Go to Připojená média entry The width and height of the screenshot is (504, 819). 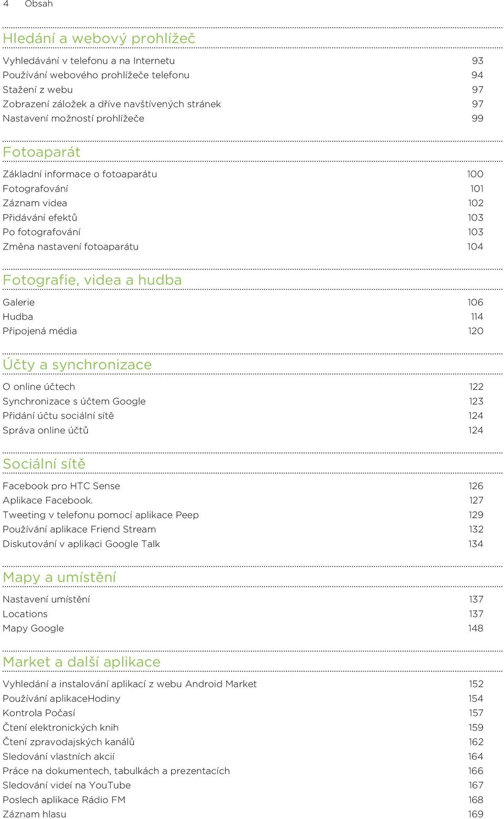(x=40, y=331)
